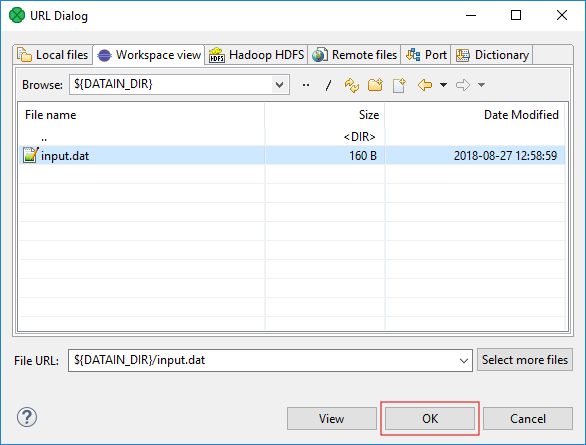Confirm the selection with OK
This screenshot has height=445, width=586.
point(430,418)
